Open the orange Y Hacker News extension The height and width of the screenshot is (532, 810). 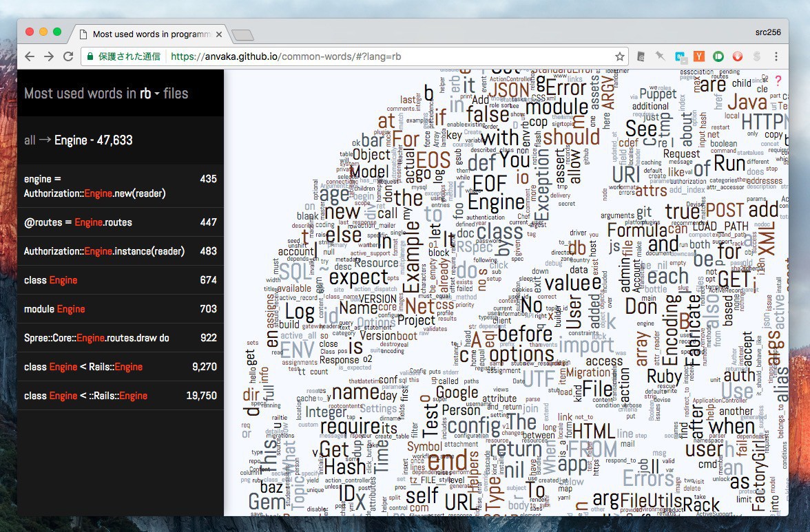pyautogui.click(x=699, y=56)
